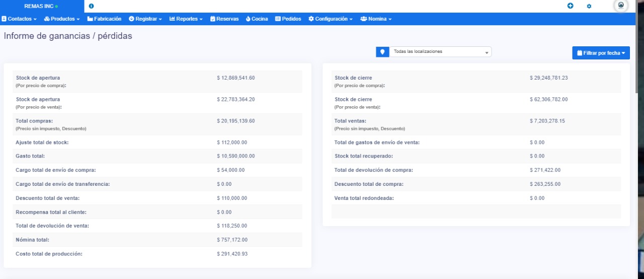Screen dimensions: 644x279
Task: Click the Contactos address book icon
Action: tap(4, 19)
